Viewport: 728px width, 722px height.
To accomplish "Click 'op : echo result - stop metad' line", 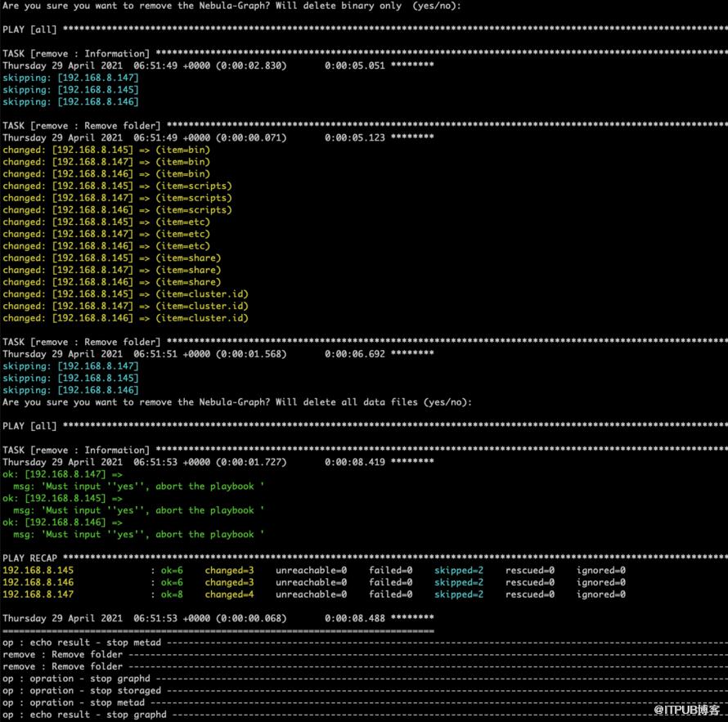I will [x=82, y=643].
